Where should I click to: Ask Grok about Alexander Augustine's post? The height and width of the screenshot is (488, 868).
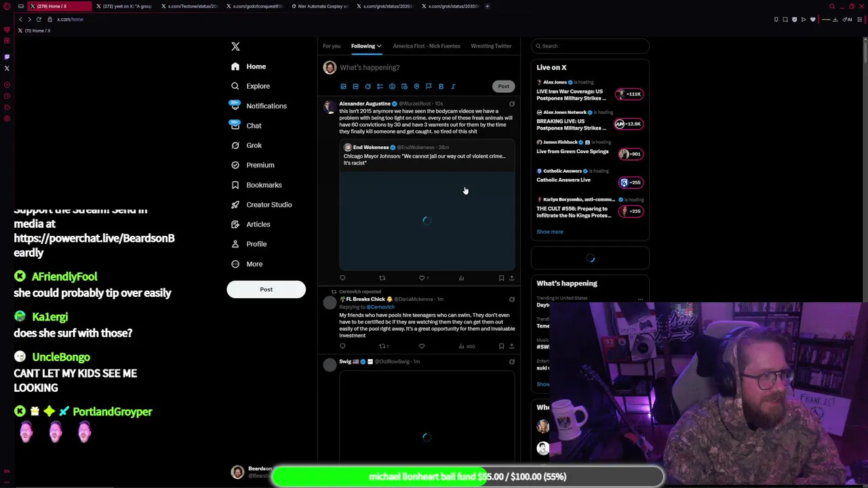[512, 104]
